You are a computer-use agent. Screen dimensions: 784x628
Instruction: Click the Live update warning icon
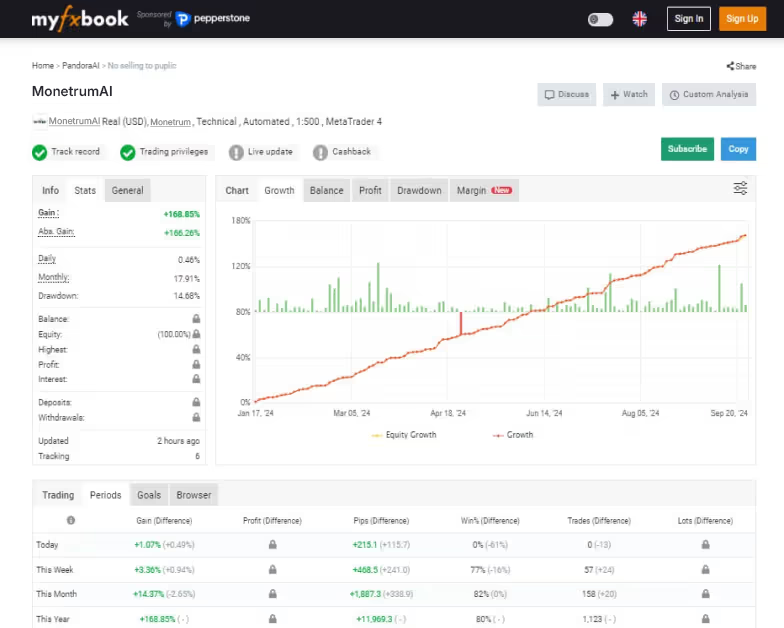(x=236, y=152)
